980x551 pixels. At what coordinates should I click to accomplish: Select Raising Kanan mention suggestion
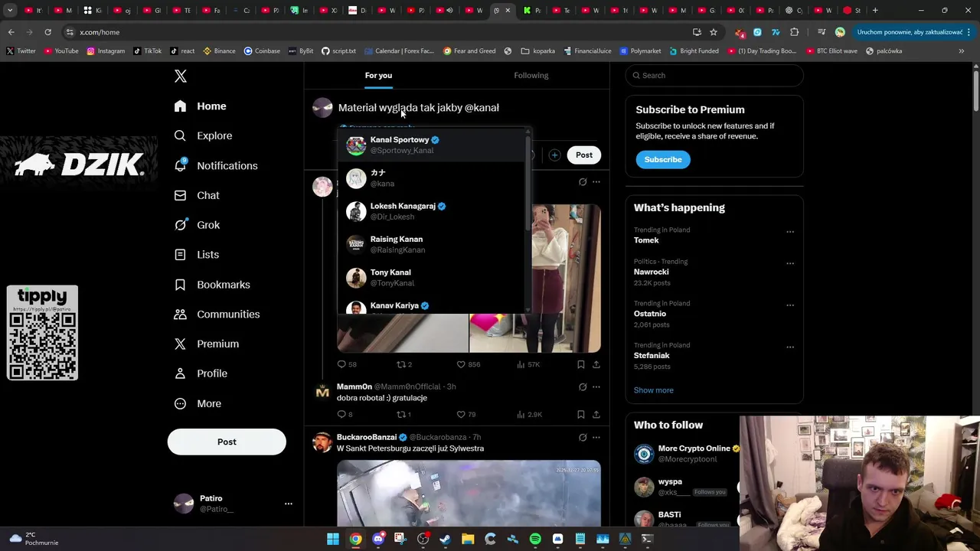433,244
